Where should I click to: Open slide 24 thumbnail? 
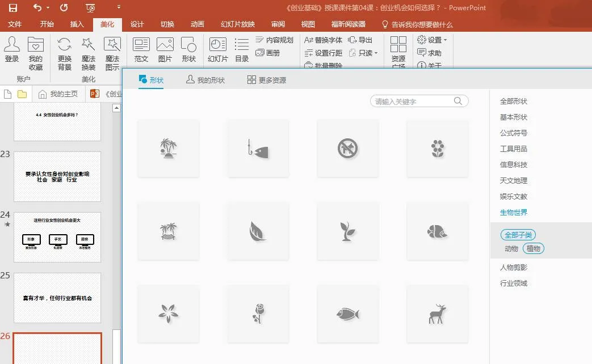coord(57,237)
